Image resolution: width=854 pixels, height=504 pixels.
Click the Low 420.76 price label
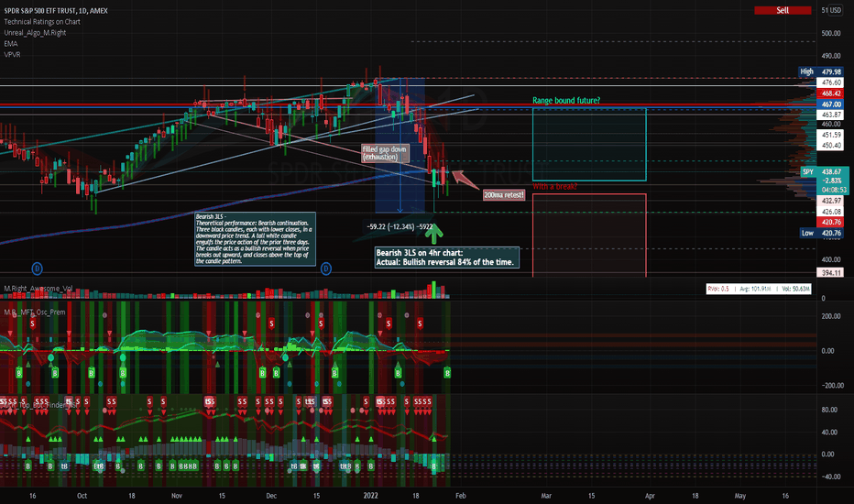821,233
